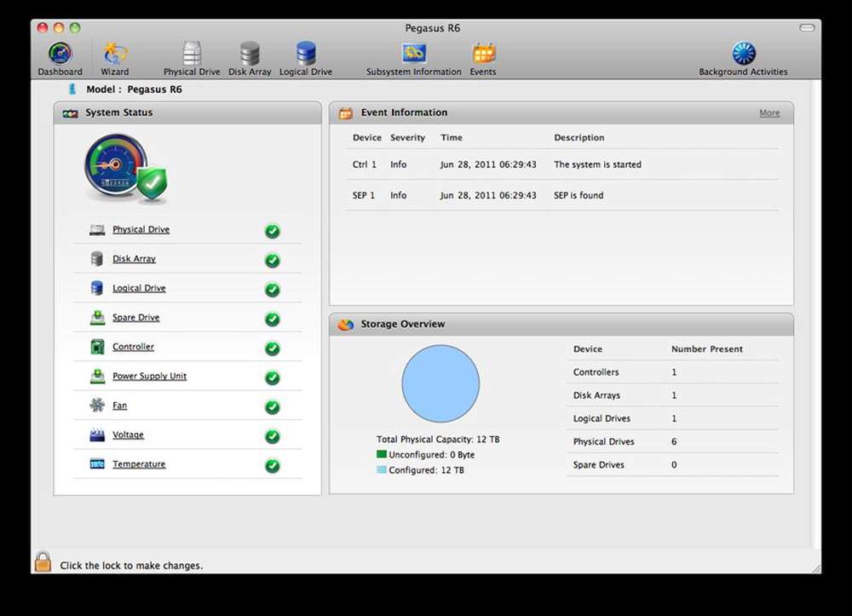Click the lock icon to make changes
Viewport: 852px width, 616px height.
(43, 561)
